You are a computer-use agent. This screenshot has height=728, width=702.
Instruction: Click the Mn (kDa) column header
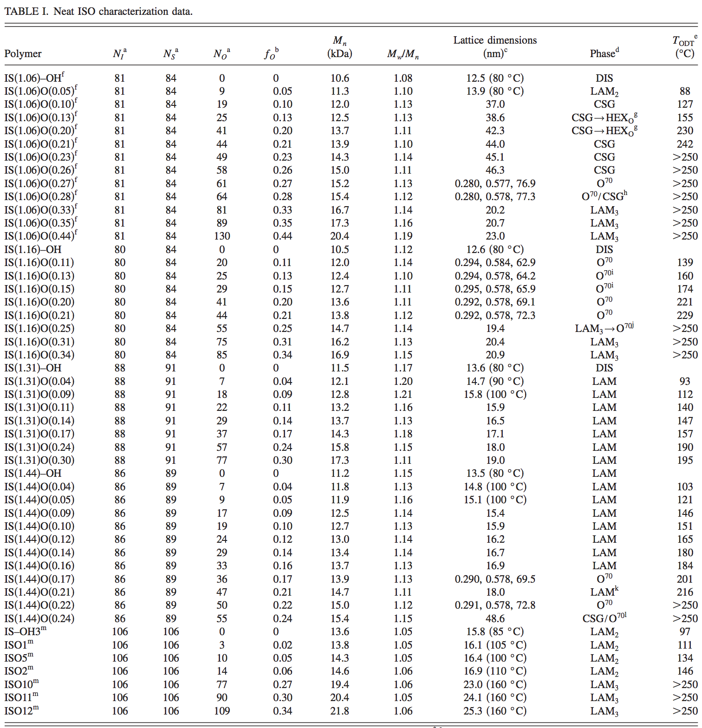(x=339, y=47)
